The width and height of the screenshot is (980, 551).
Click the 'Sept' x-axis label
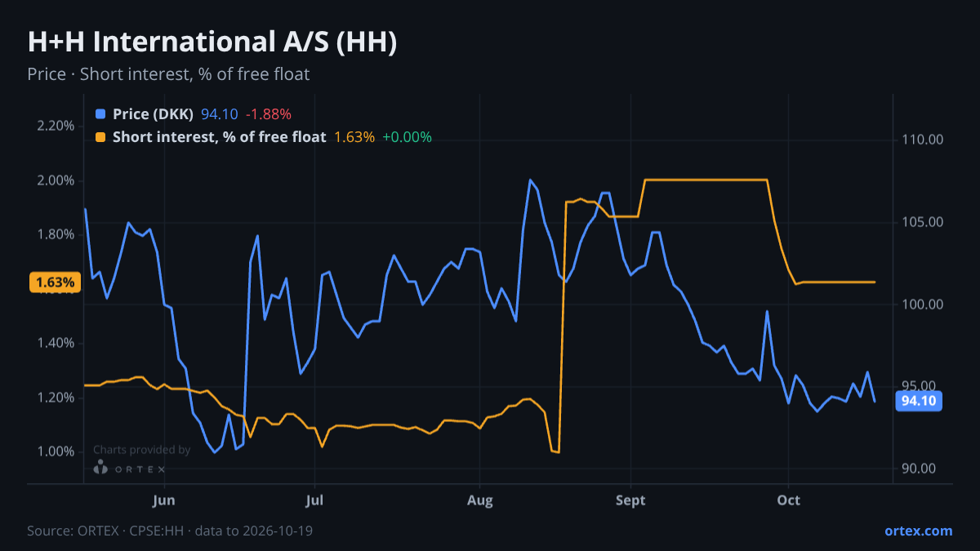tap(630, 500)
